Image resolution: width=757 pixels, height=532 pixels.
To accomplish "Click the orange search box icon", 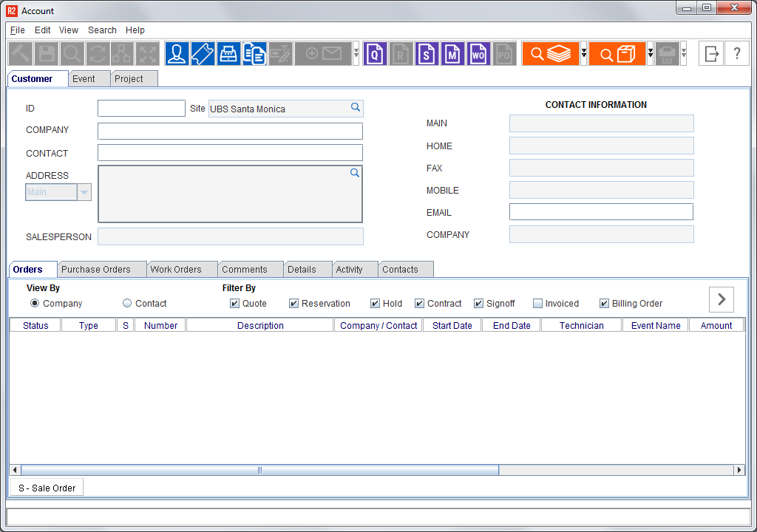I will [617, 54].
